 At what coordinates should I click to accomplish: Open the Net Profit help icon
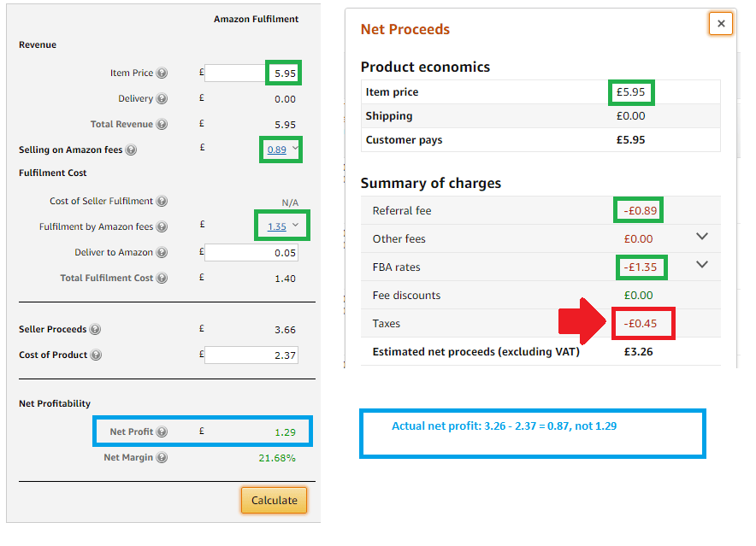click(x=162, y=431)
